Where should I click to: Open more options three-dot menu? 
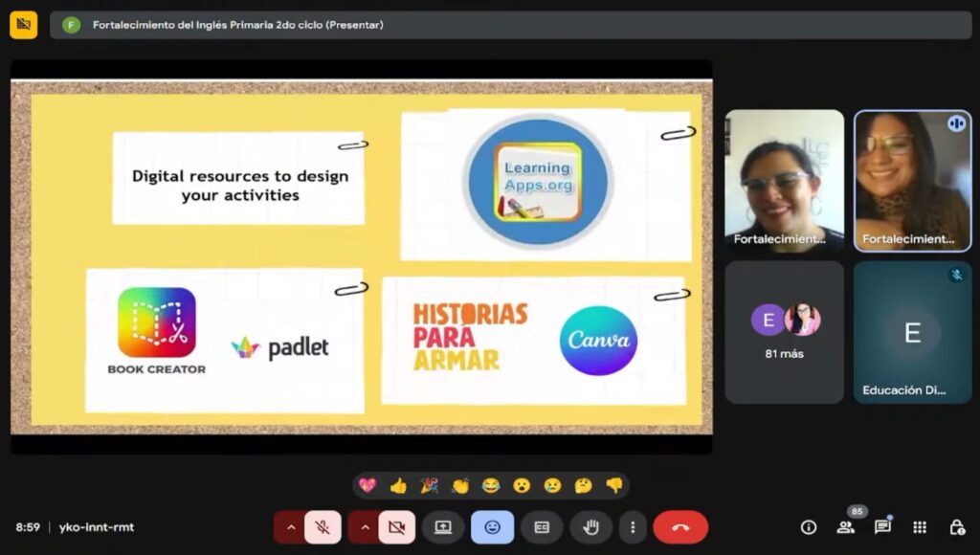click(633, 527)
